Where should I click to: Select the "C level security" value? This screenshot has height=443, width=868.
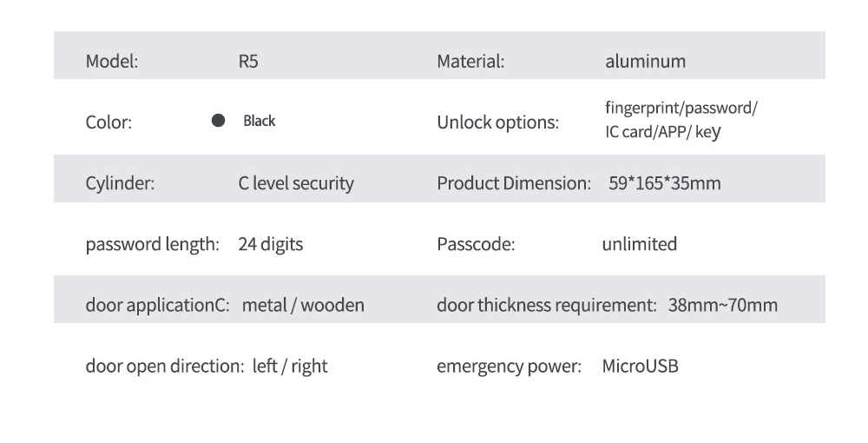point(296,183)
